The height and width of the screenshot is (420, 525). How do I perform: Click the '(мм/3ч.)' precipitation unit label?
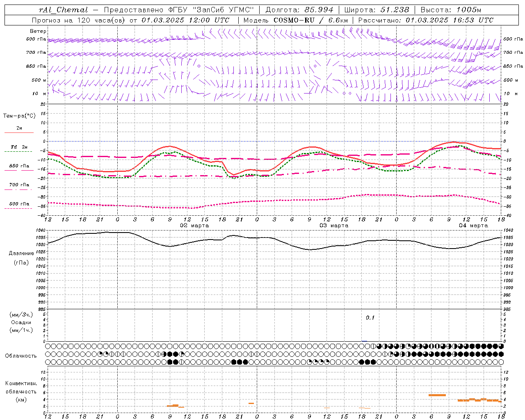pos(21,315)
